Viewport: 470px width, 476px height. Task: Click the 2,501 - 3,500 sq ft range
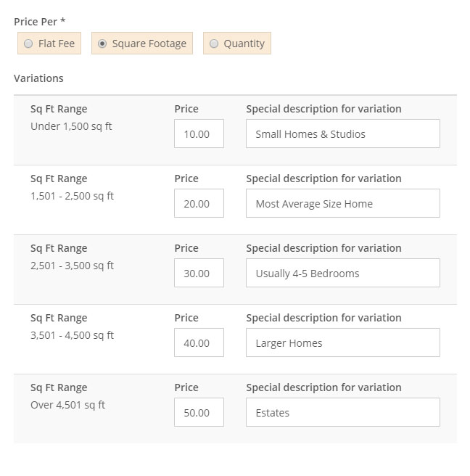pyautogui.click(x=73, y=266)
